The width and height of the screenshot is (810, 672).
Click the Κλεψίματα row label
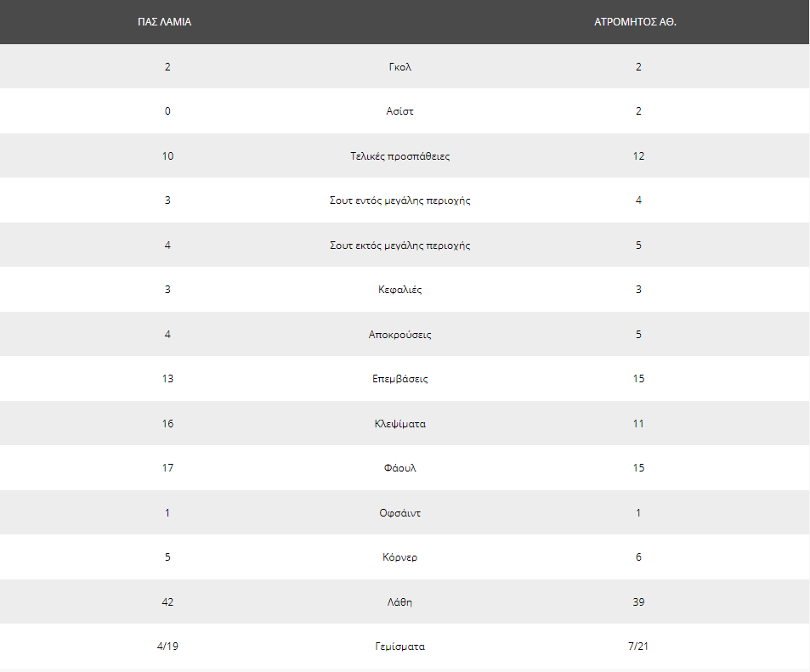click(x=399, y=424)
